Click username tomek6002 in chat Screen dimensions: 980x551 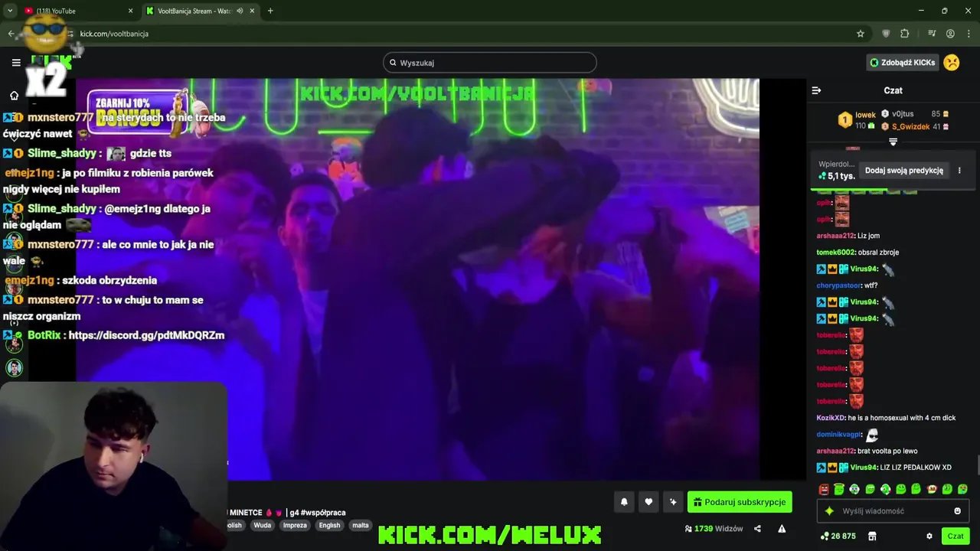835,253
